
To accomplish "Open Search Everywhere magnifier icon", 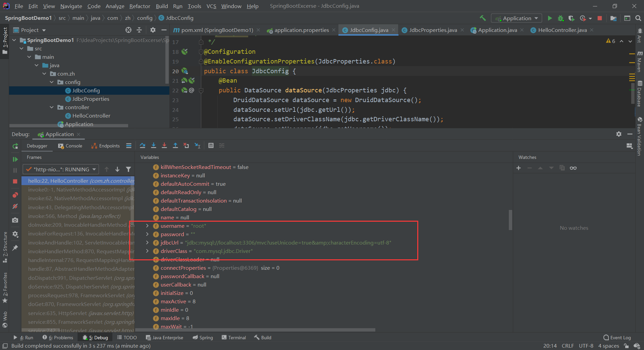I will [638, 18].
